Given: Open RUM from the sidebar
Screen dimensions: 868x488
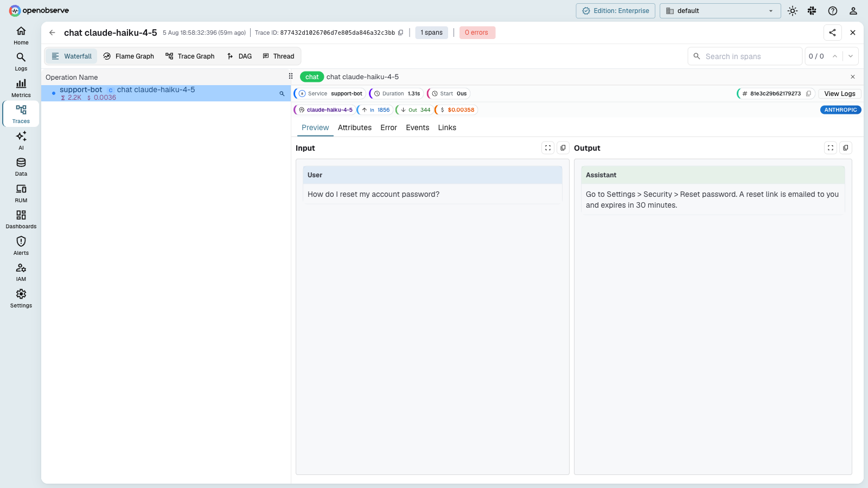Looking at the screenshot, I should pos(21,193).
